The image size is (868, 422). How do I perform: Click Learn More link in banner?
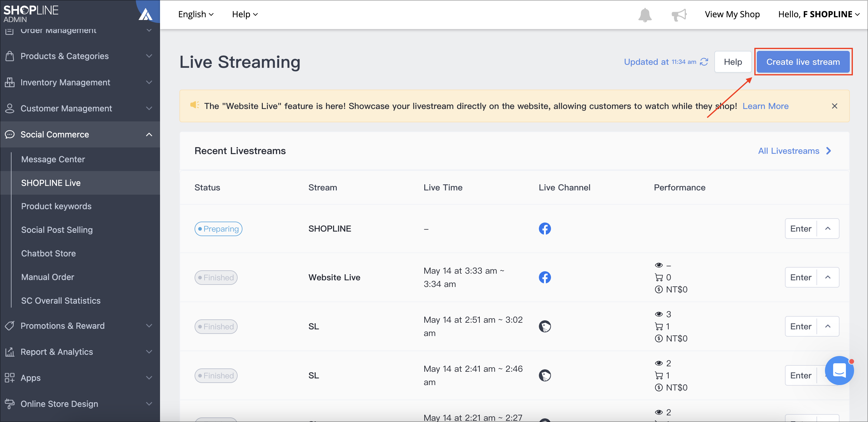[765, 106]
